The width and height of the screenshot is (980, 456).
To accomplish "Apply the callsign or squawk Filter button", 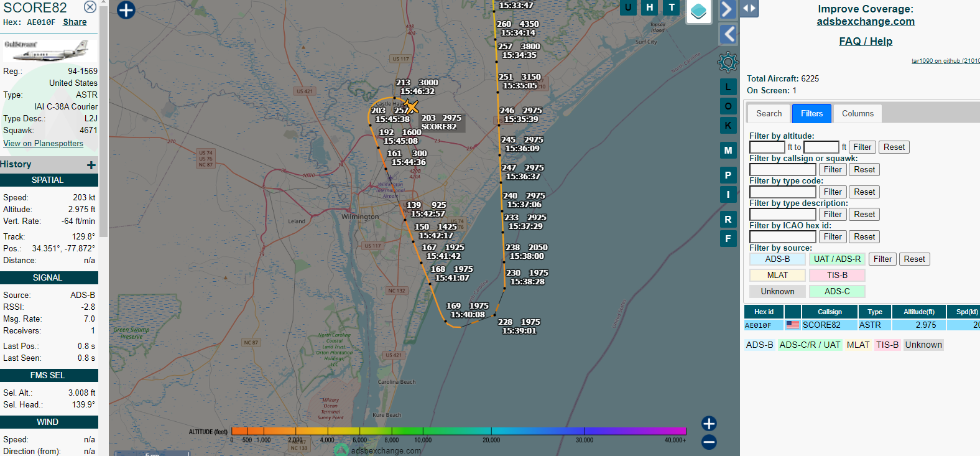I will [x=833, y=170].
